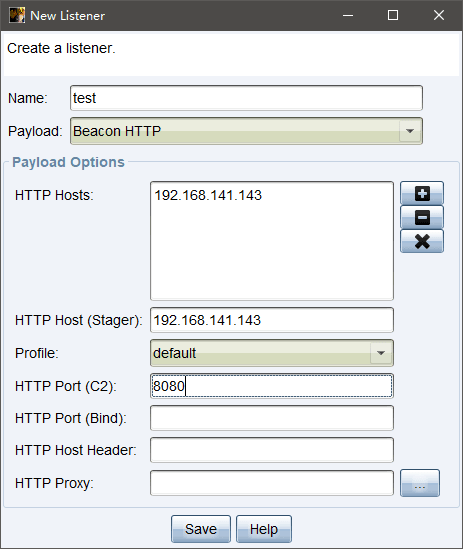463x549 pixels.
Task: Click the HTTP Port (C2) field
Action: (272, 386)
